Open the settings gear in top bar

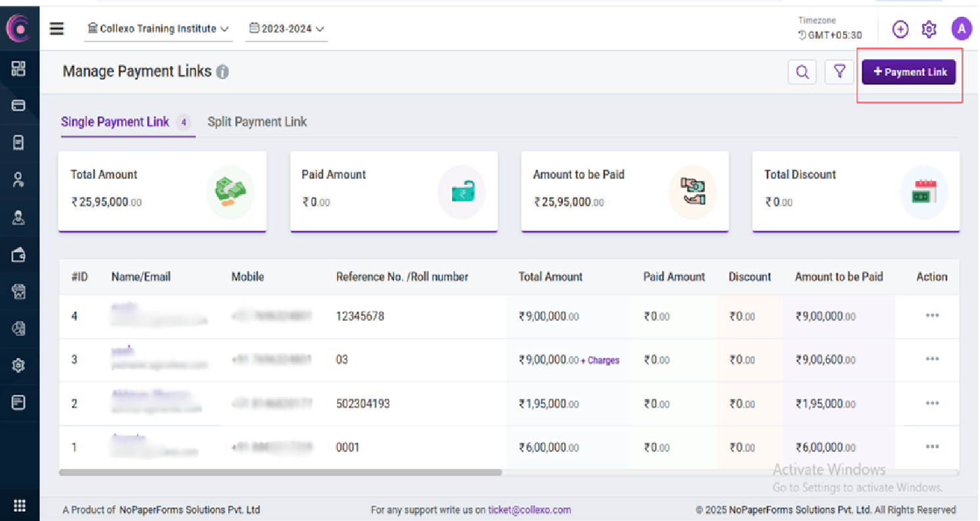(x=929, y=29)
